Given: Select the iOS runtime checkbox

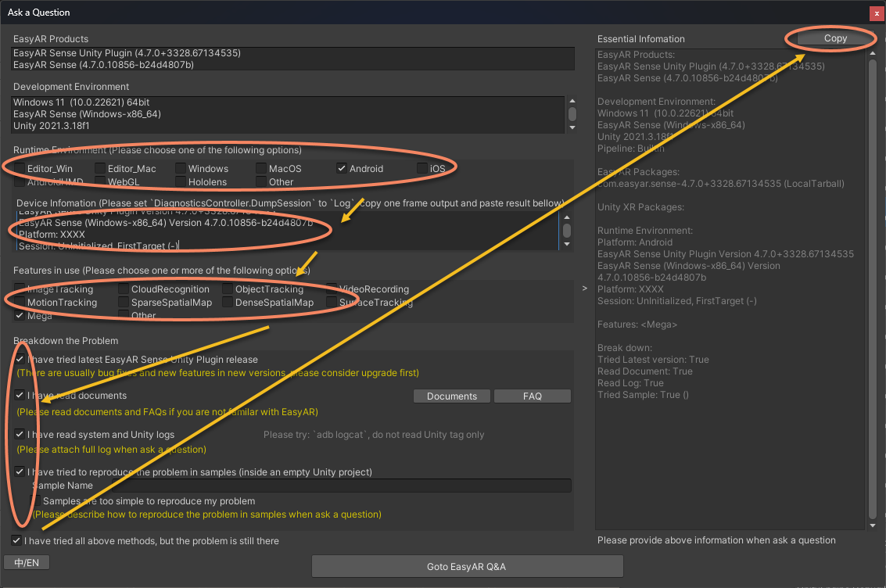Looking at the screenshot, I should pos(422,169).
